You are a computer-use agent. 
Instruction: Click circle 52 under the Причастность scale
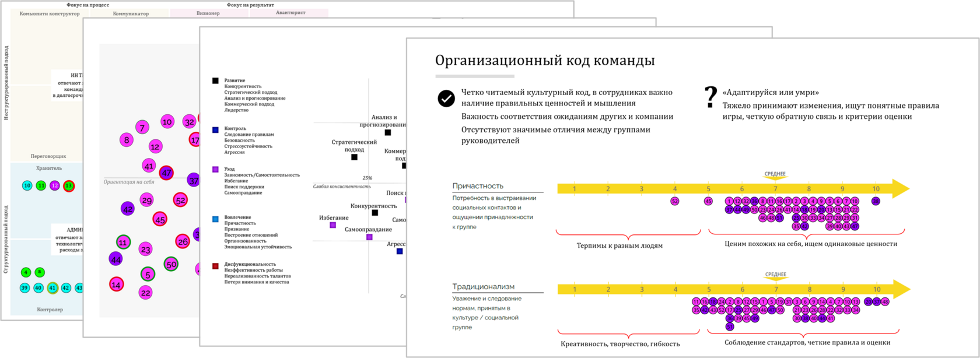click(675, 201)
